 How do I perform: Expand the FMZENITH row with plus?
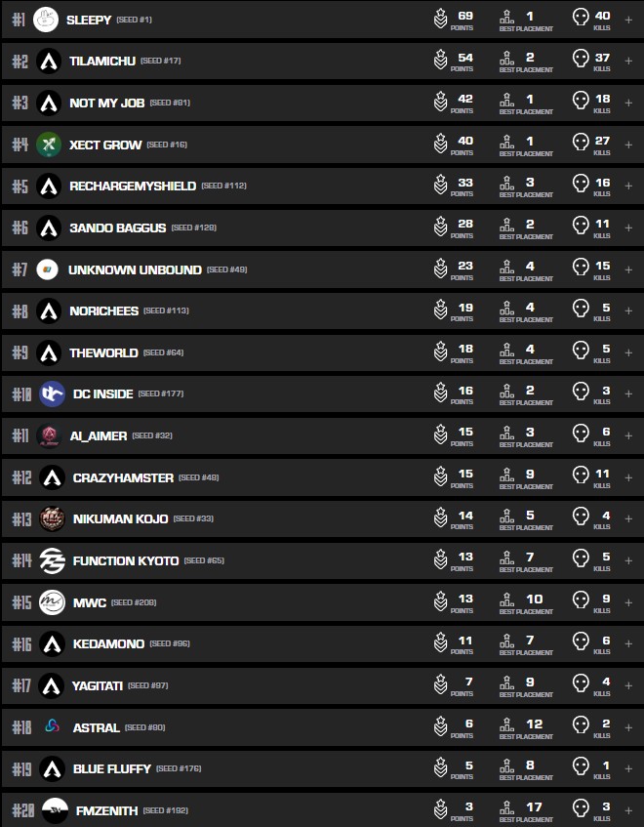tap(628, 810)
